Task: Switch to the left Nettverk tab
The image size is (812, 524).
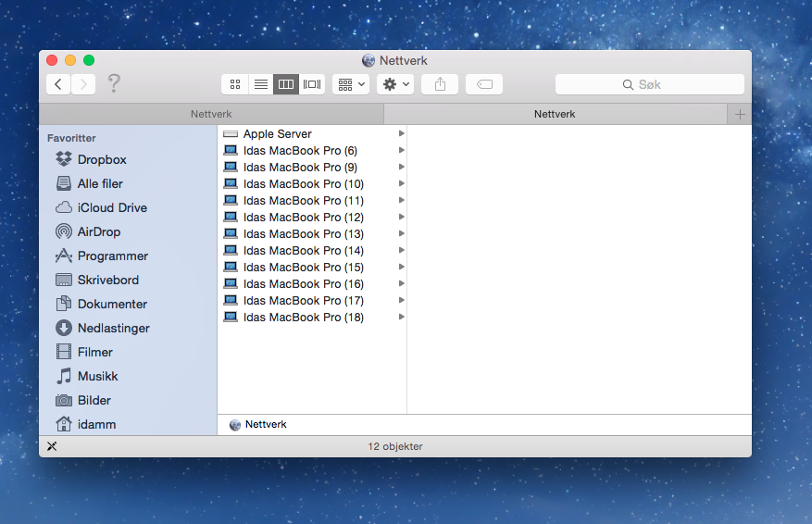Action: pos(211,114)
